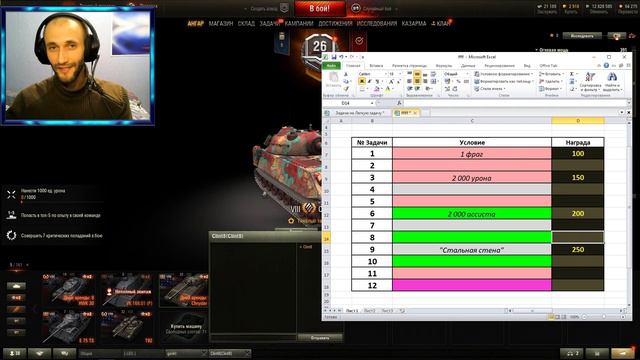Focus the chat message input field
Screen dimensions: 640x360
pos(253,338)
